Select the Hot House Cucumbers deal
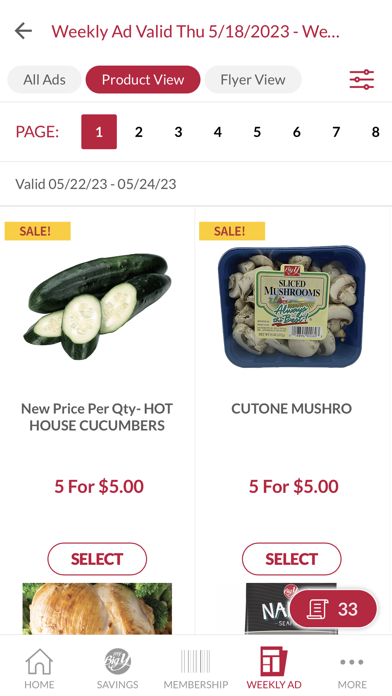This screenshot has width=392, height=696. 97,559
